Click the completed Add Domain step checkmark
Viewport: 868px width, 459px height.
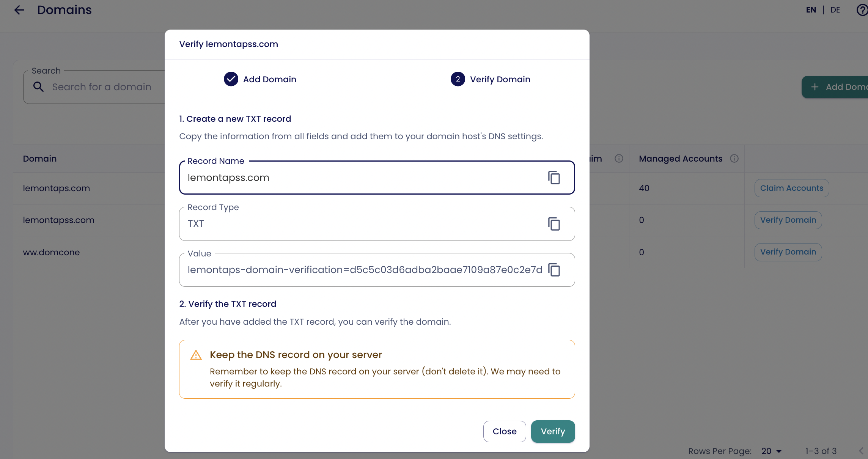pos(231,79)
